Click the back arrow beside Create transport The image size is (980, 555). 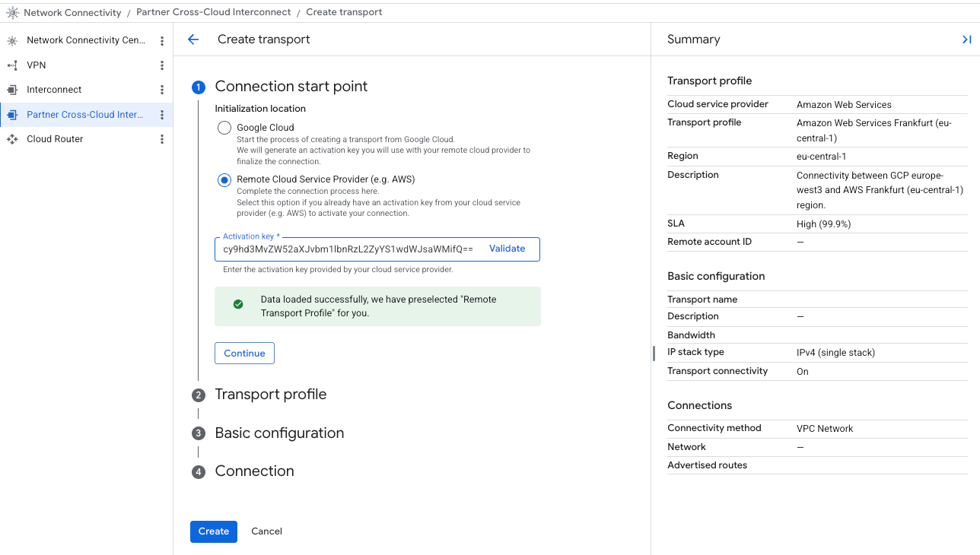click(193, 40)
